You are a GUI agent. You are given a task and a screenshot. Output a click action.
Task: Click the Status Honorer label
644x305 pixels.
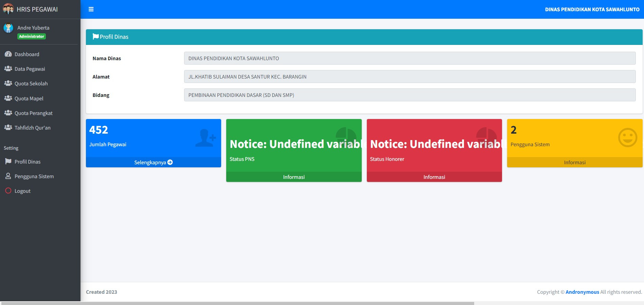(x=387, y=159)
